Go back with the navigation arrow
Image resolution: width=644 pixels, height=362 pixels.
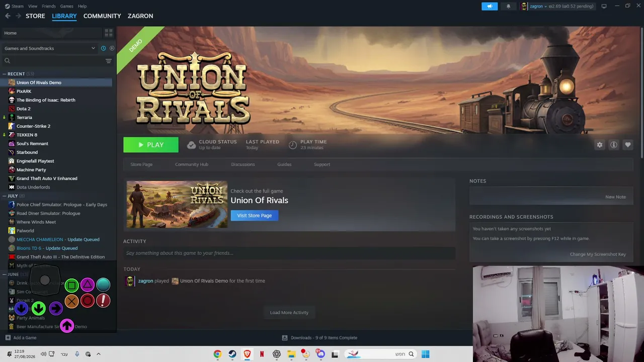[x=8, y=16]
